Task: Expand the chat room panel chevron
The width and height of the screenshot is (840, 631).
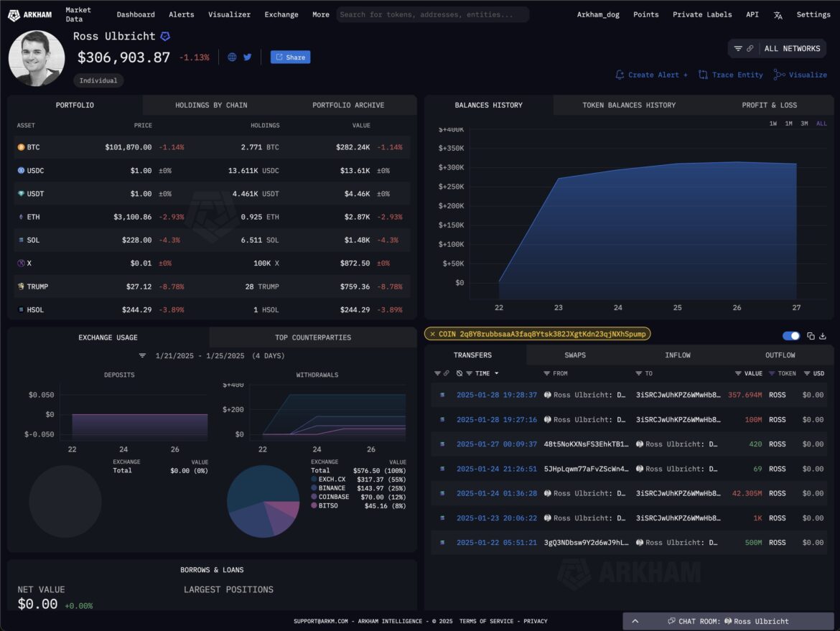Action: pyautogui.click(x=635, y=621)
